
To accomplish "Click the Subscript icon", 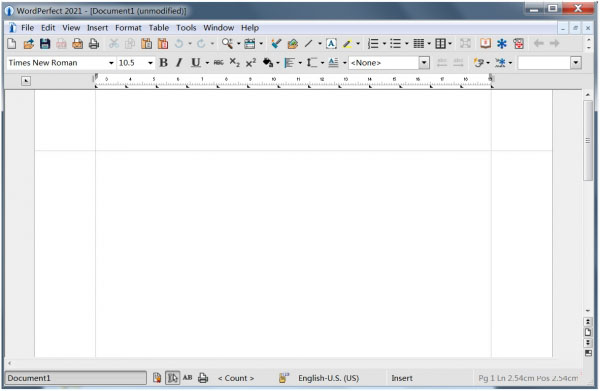I will point(235,63).
